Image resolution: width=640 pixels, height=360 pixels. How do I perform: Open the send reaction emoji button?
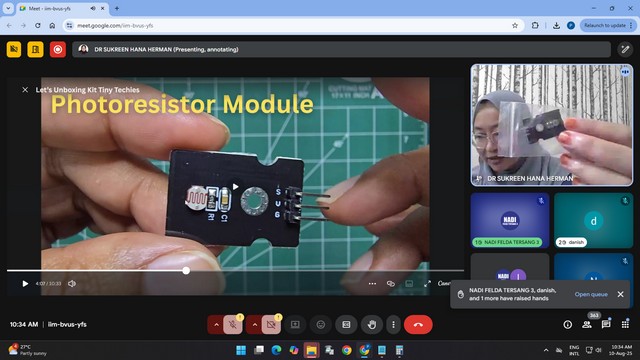[x=321, y=325]
